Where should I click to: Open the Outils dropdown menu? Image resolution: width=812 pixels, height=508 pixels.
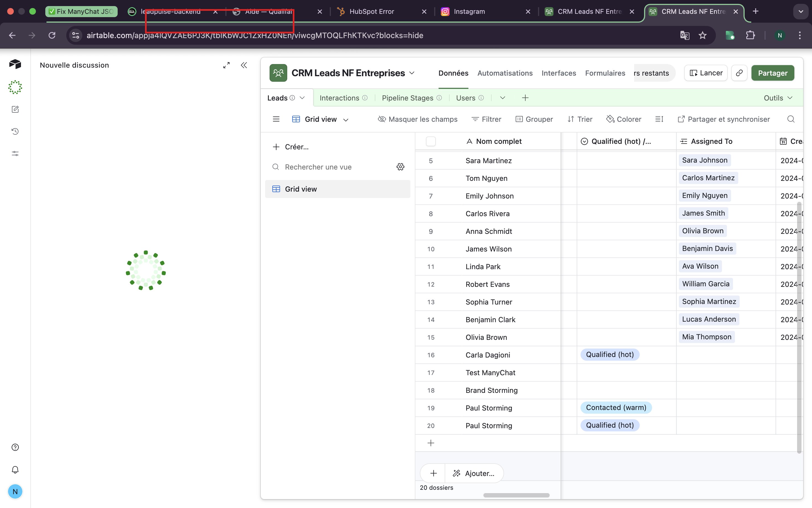[x=778, y=98]
